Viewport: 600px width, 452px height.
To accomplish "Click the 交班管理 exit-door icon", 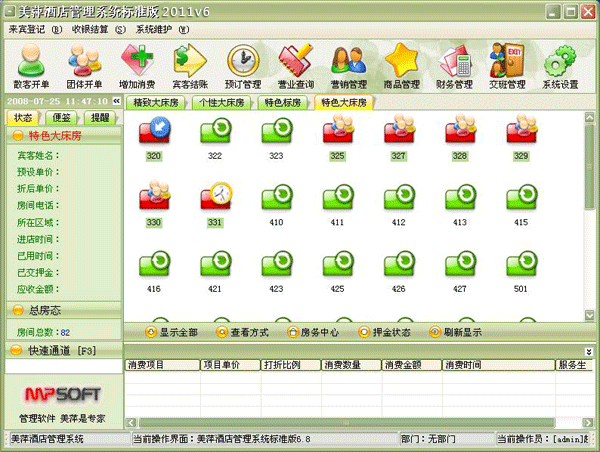I will pos(507,66).
